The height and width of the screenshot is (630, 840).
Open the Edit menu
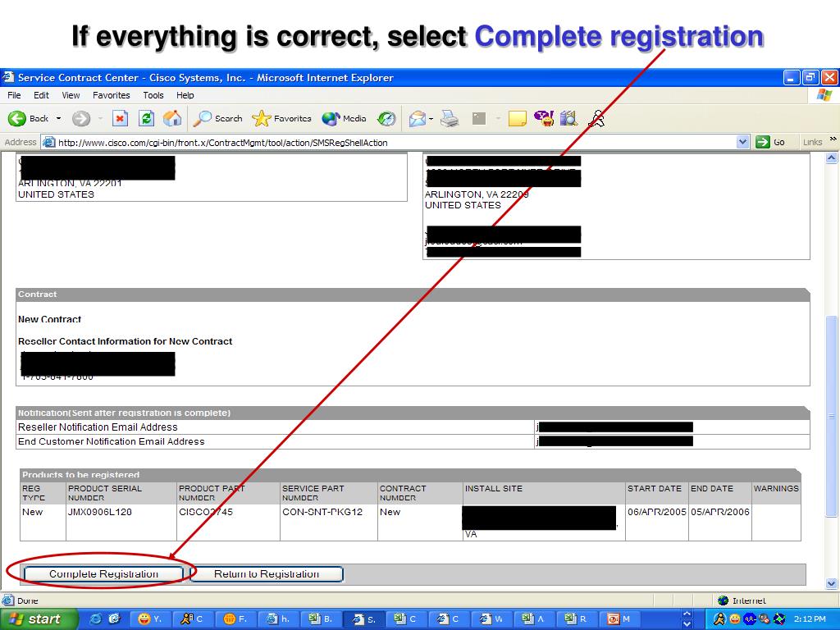coord(41,95)
